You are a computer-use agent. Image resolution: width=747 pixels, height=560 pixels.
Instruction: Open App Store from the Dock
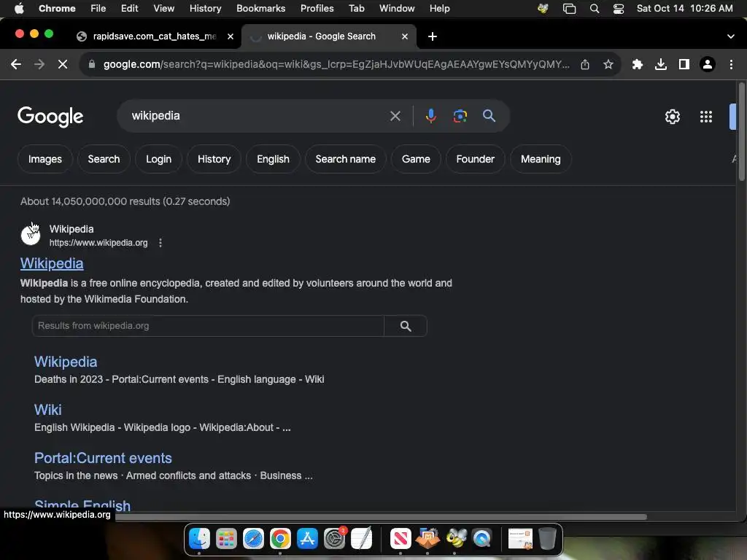pyautogui.click(x=307, y=539)
